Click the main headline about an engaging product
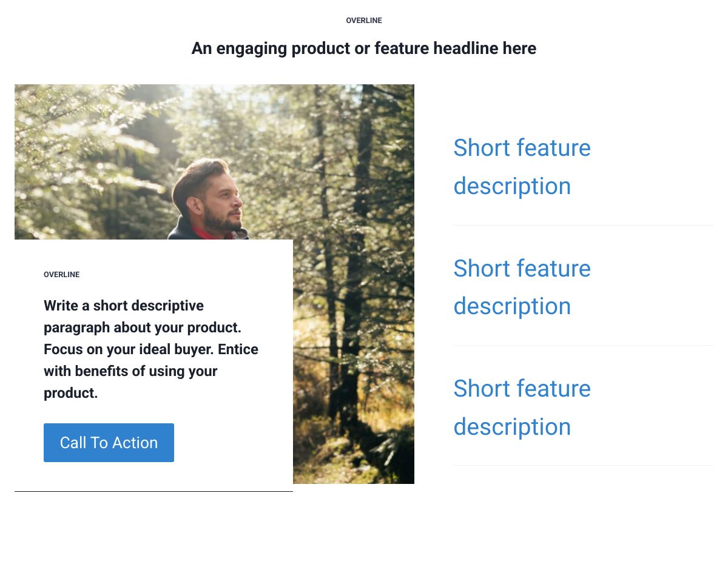This screenshot has width=728, height=584. [363, 49]
